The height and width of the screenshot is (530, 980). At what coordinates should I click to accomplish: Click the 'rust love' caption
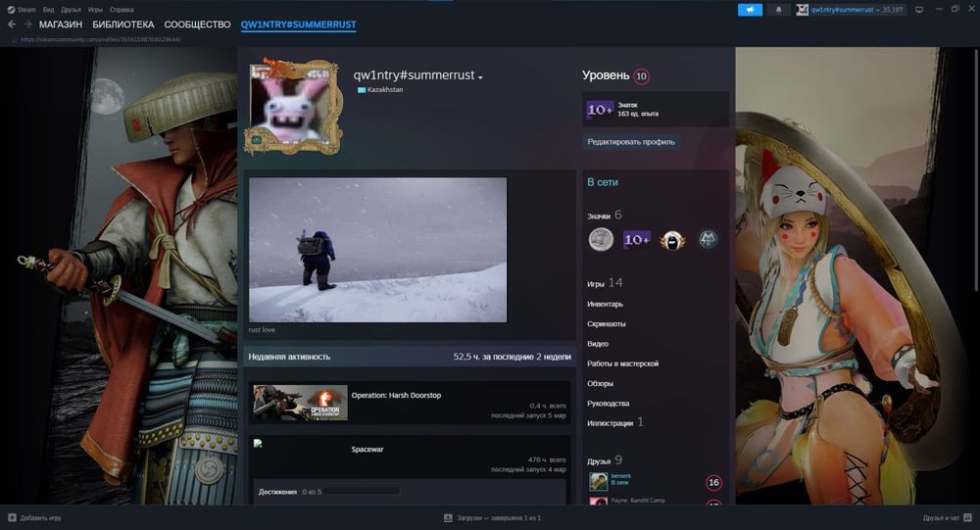click(262, 329)
